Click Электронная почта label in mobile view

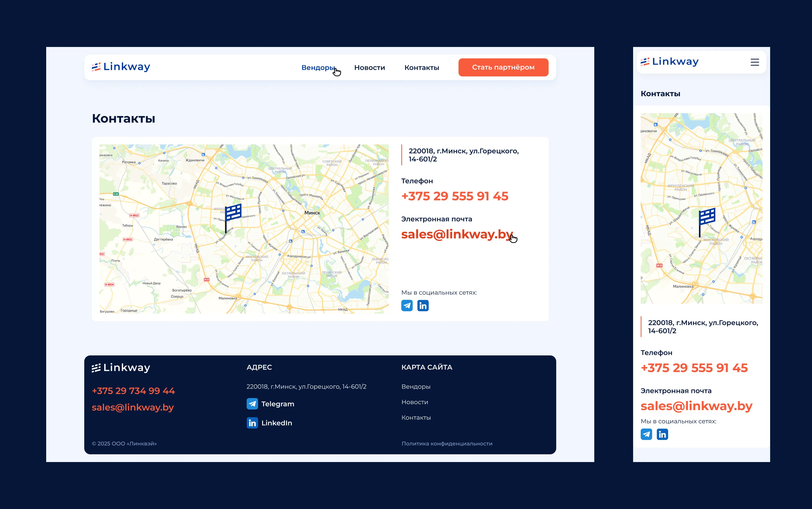click(676, 391)
